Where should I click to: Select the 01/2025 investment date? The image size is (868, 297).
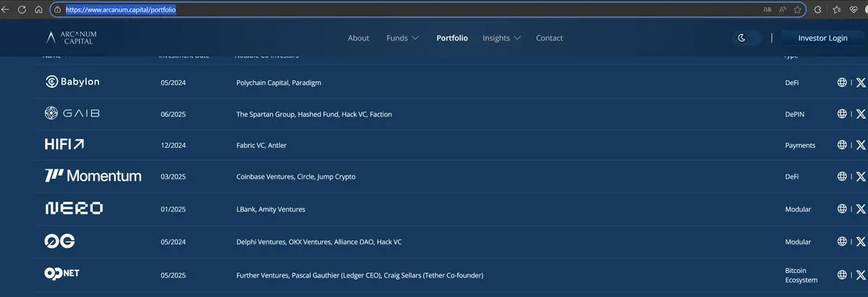click(x=173, y=209)
